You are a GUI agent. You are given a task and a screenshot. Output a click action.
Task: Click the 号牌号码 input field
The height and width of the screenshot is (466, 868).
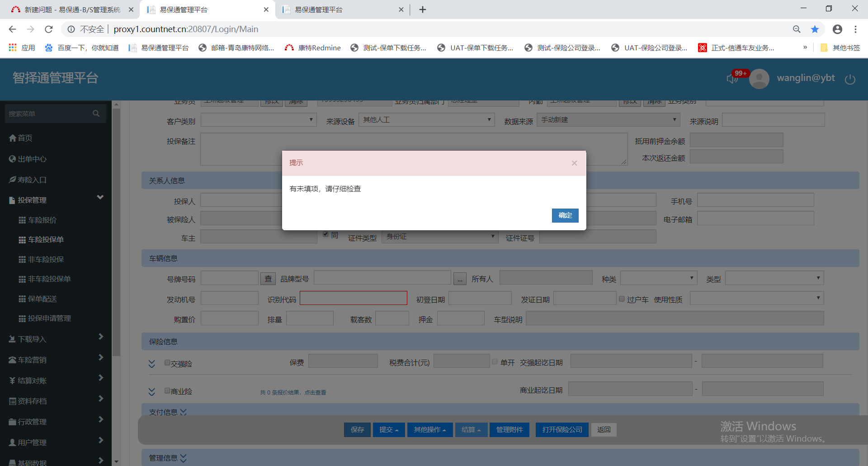[230, 278]
